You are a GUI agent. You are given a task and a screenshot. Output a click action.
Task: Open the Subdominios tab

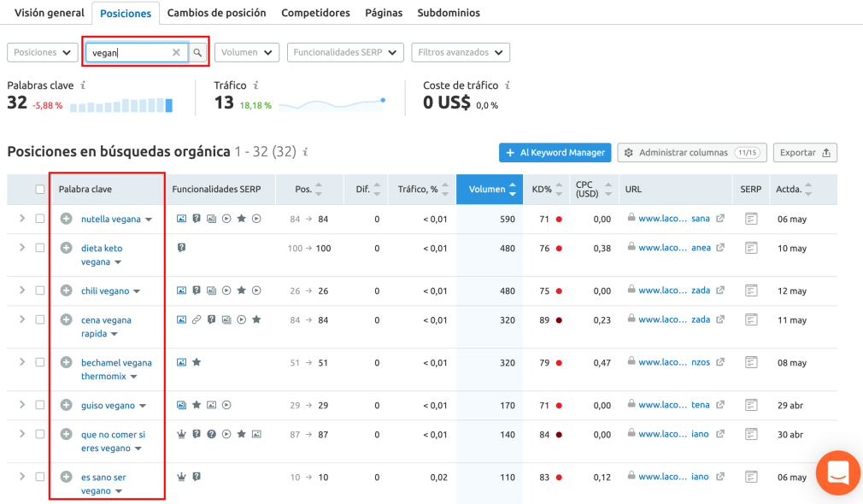click(449, 13)
